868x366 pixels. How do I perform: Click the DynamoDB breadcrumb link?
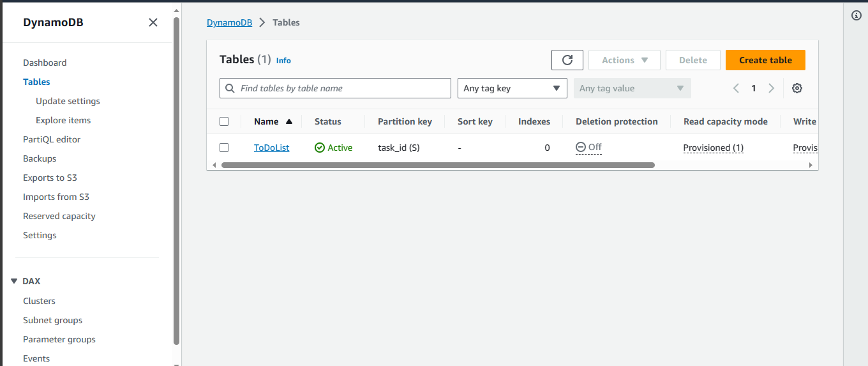click(230, 22)
